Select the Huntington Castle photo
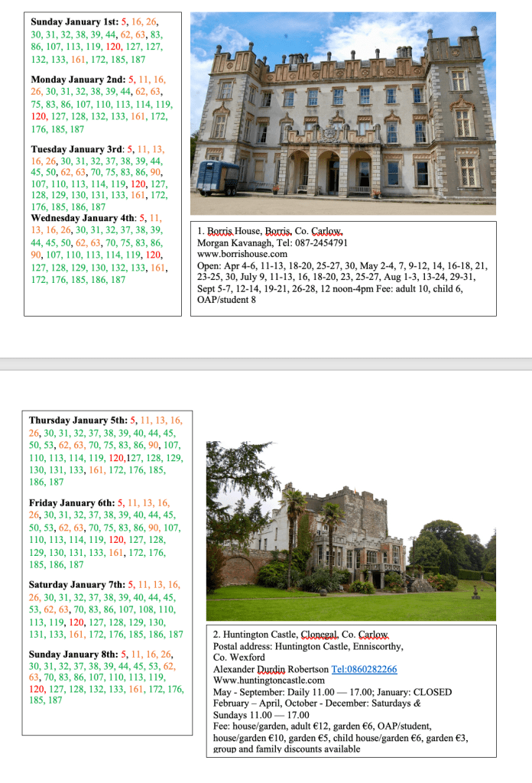This screenshot has width=532, height=783. point(351,531)
